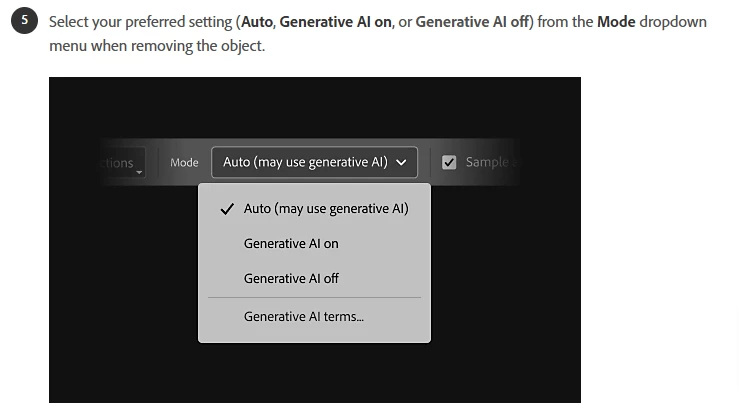Click the chevron arrow in Mode dropdown
The image size is (739, 418).
pyautogui.click(x=401, y=162)
